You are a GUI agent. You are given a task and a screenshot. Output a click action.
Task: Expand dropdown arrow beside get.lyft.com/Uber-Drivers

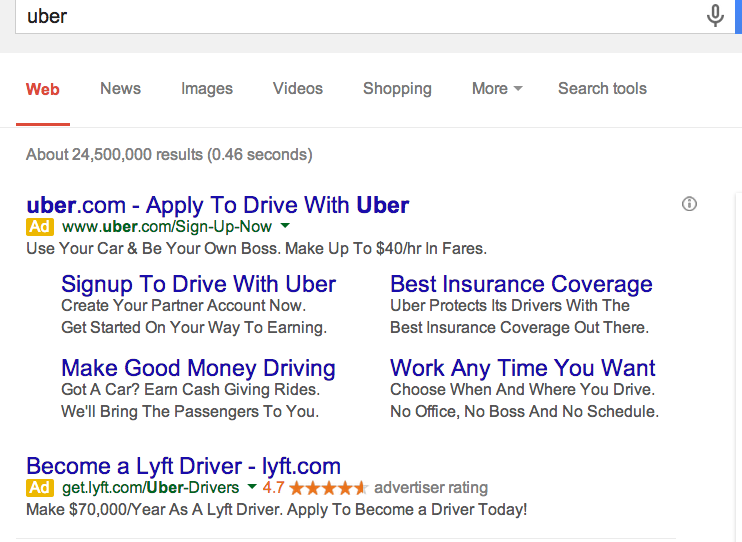252,486
